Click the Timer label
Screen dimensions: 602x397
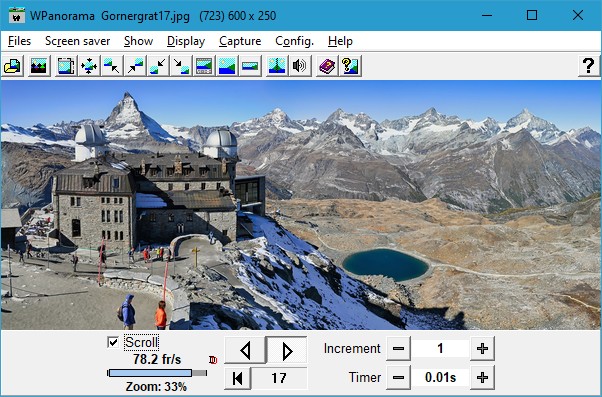coord(365,377)
